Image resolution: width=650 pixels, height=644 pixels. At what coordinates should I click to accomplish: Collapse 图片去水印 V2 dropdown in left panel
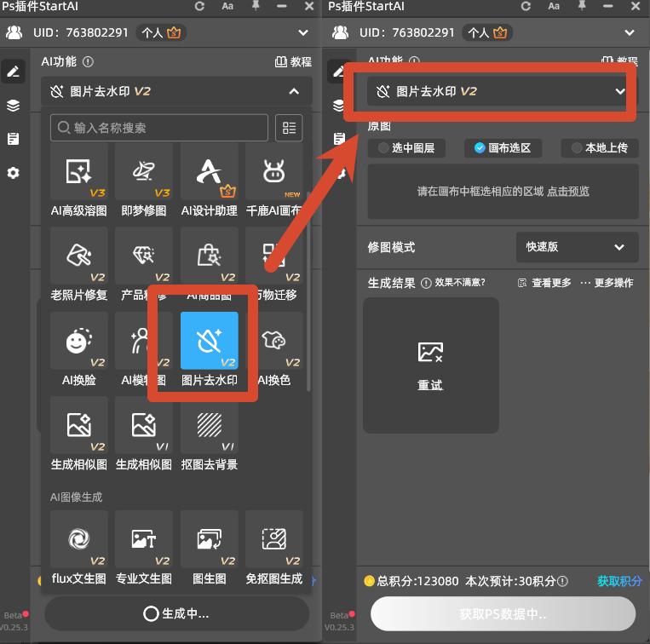176,91
